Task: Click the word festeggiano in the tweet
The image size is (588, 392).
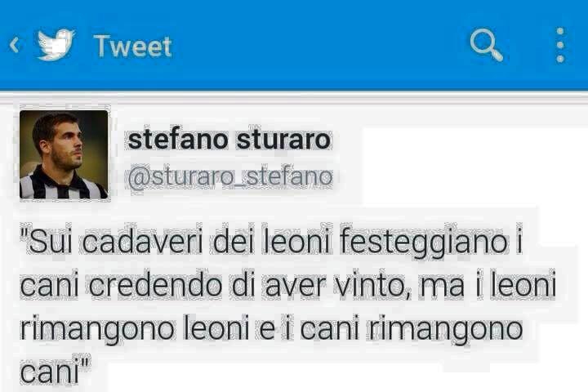Action: coord(424,243)
